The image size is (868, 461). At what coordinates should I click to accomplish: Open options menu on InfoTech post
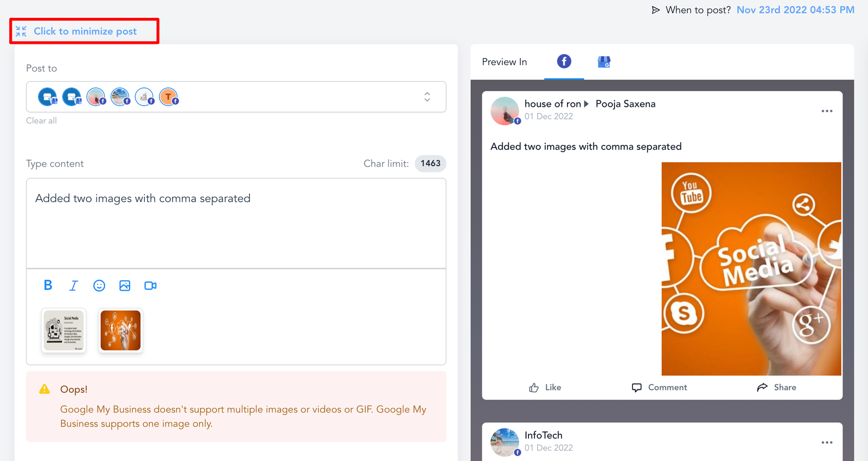click(x=827, y=443)
